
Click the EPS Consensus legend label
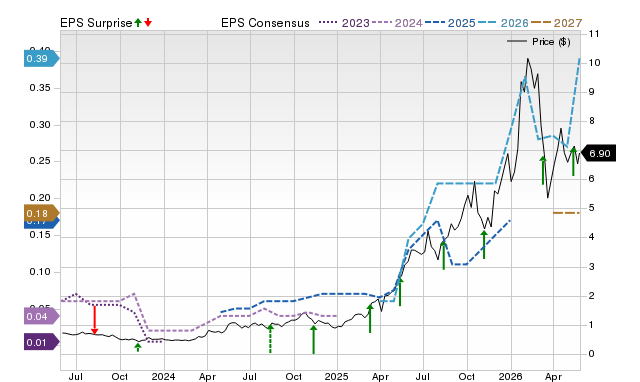click(265, 23)
